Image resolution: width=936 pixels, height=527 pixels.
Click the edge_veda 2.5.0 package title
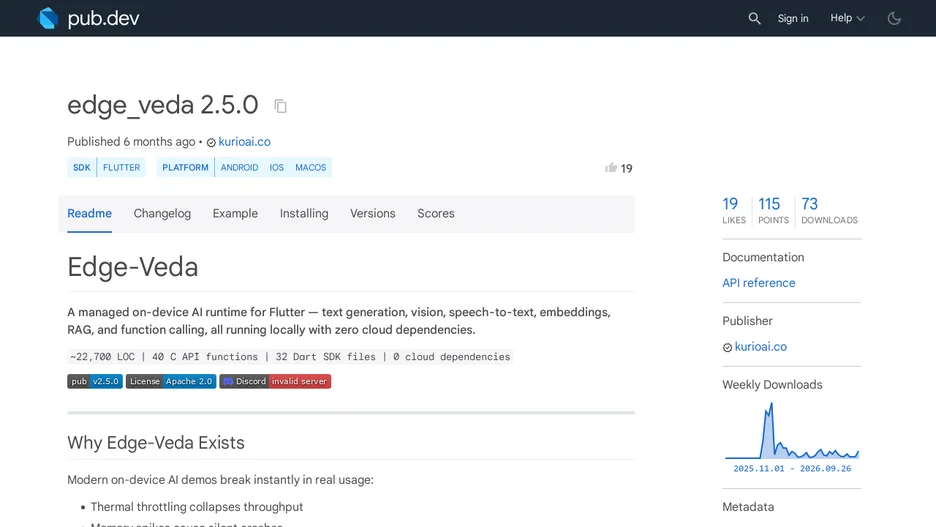coord(162,105)
